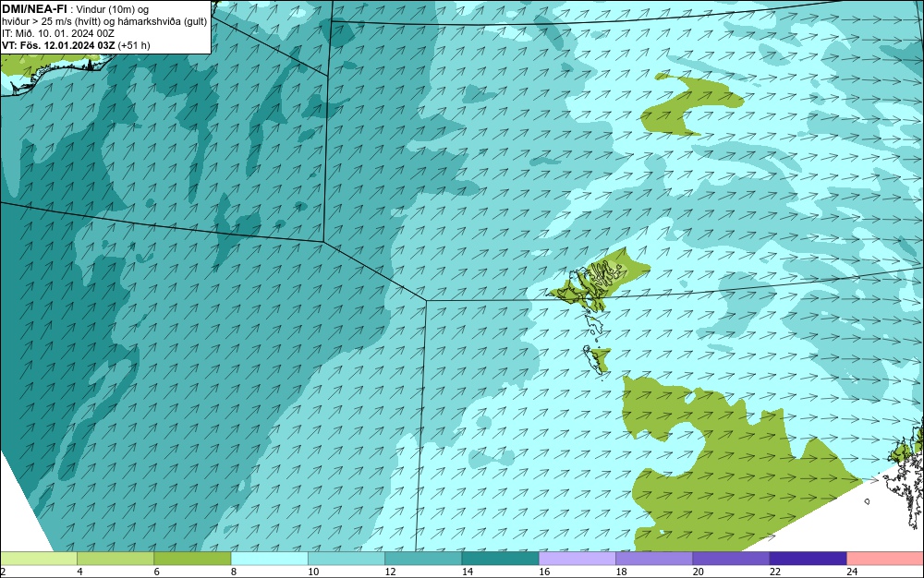Click the legend scale label "10"

click(313, 572)
